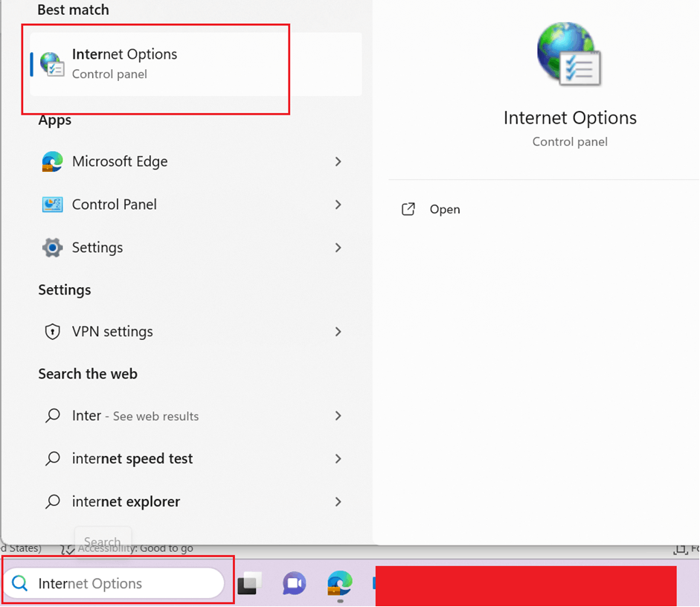Image resolution: width=700 pixels, height=607 pixels.
Task: Open Internet Options best match result
Action: [196, 64]
